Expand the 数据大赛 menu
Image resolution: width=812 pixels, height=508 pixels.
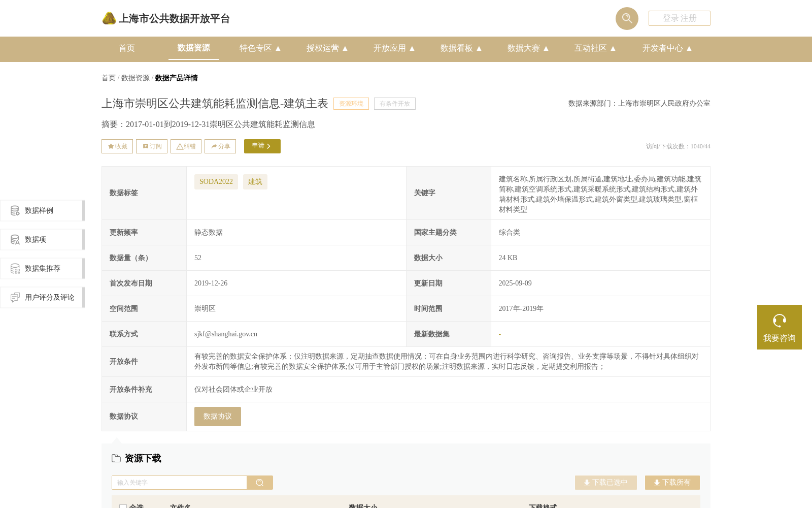pos(528,48)
